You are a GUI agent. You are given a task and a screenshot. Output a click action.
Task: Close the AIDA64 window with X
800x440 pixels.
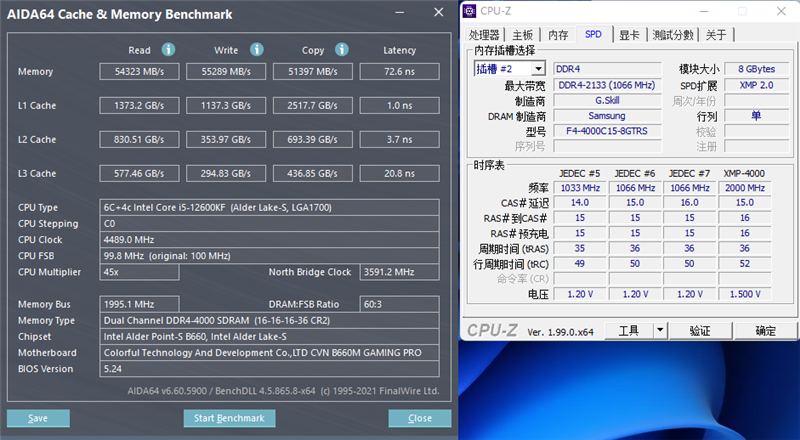tap(438, 12)
